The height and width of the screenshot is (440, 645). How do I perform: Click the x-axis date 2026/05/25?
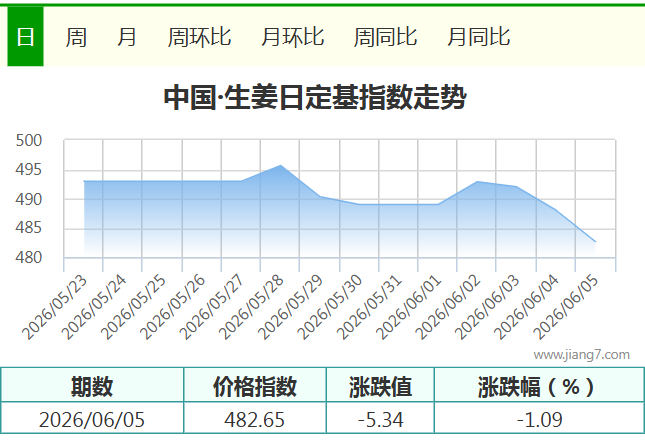(133, 307)
